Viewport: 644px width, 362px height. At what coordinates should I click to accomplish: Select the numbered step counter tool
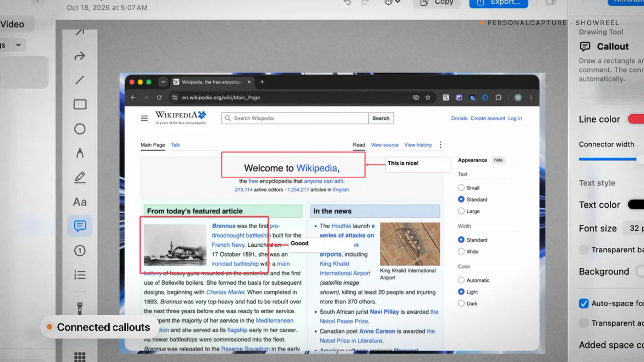pyautogui.click(x=80, y=251)
